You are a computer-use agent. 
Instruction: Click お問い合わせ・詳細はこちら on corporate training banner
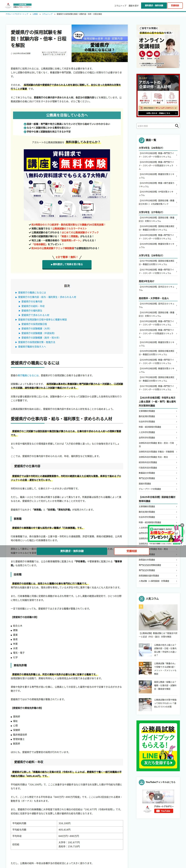click(x=158, y=113)
